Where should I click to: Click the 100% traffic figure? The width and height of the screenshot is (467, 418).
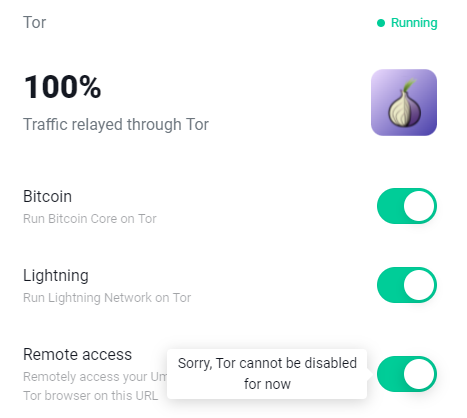[62, 87]
